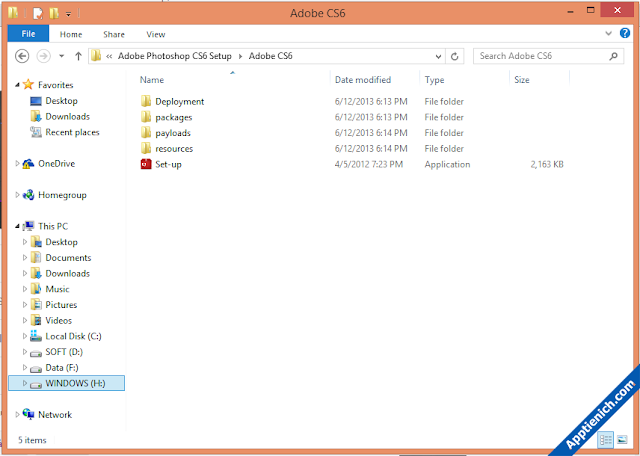
Task: Open the Home ribbon tab
Action: pos(71,34)
